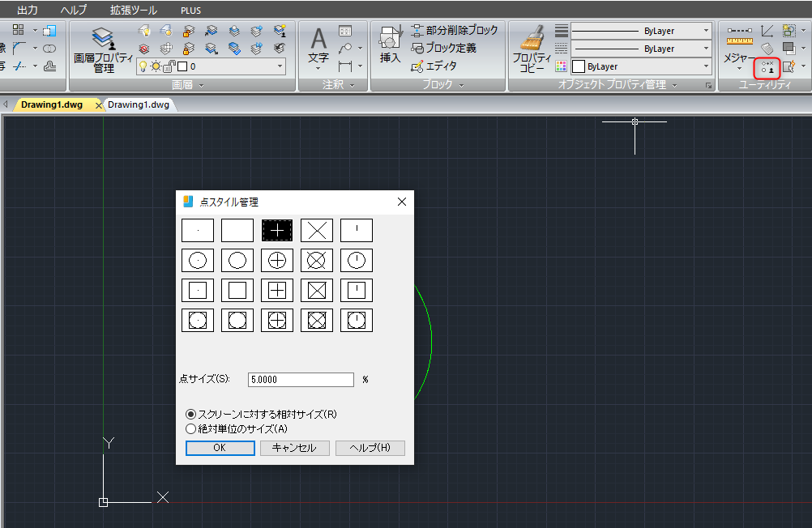This screenshot has height=528, width=812.
Task: Click キャンセル in the point style dialog
Action: [295, 448]
